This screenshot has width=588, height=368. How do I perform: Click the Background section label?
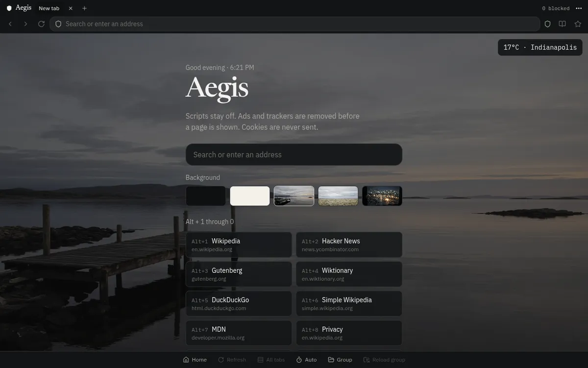203,178
